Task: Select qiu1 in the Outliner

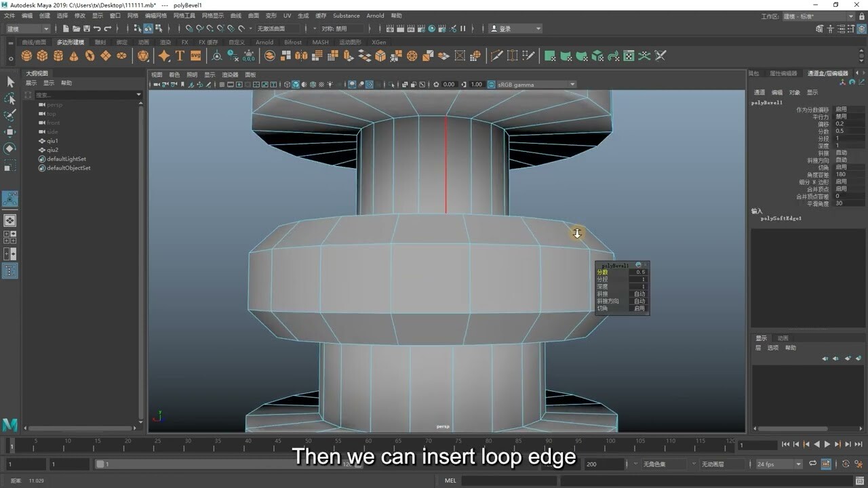Action: coord(51,141)
